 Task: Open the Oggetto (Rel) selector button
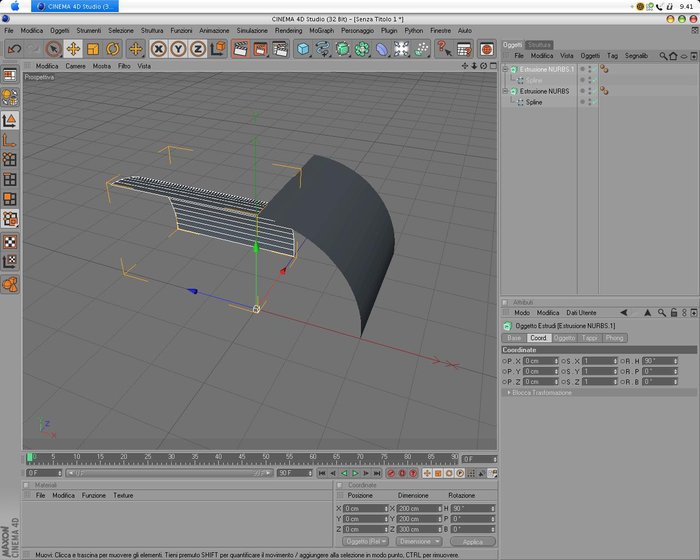pyautogui.click(x=366, y=541)
